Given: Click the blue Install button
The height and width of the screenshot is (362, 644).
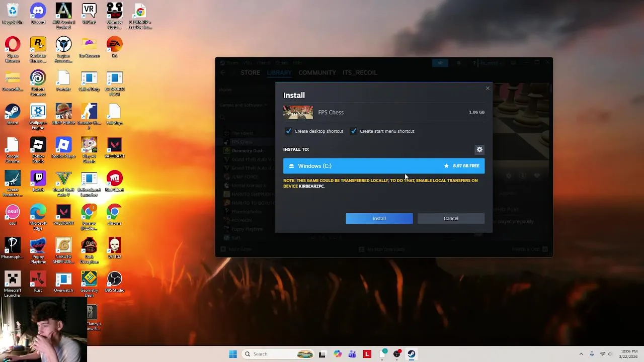Looking at the screenshot, I should [x=379, y=218].
